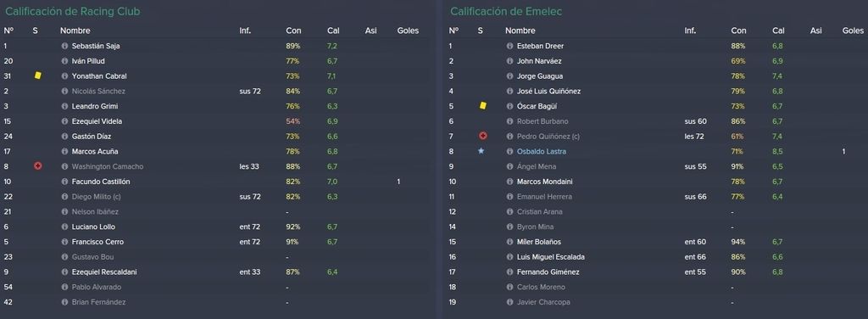
Task: Sort Racing Club table by Inf. column
Action: 245,31
